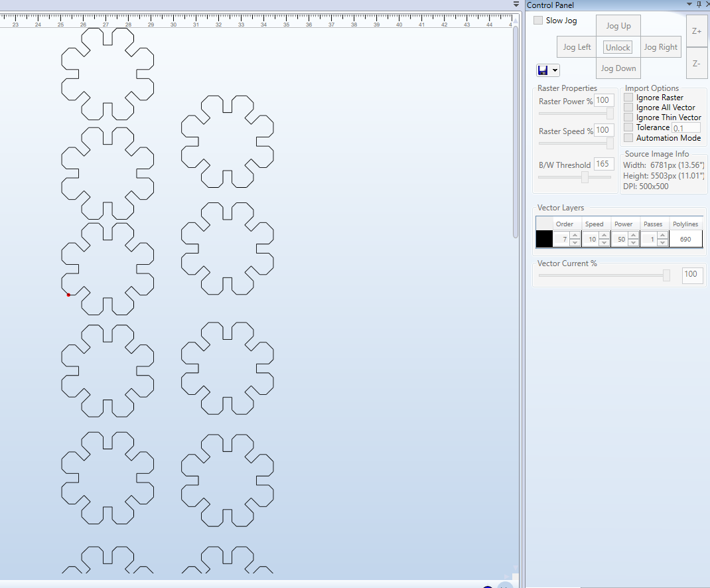
Task: Check the Ignore All Vector option
Action: pos(628,108)
